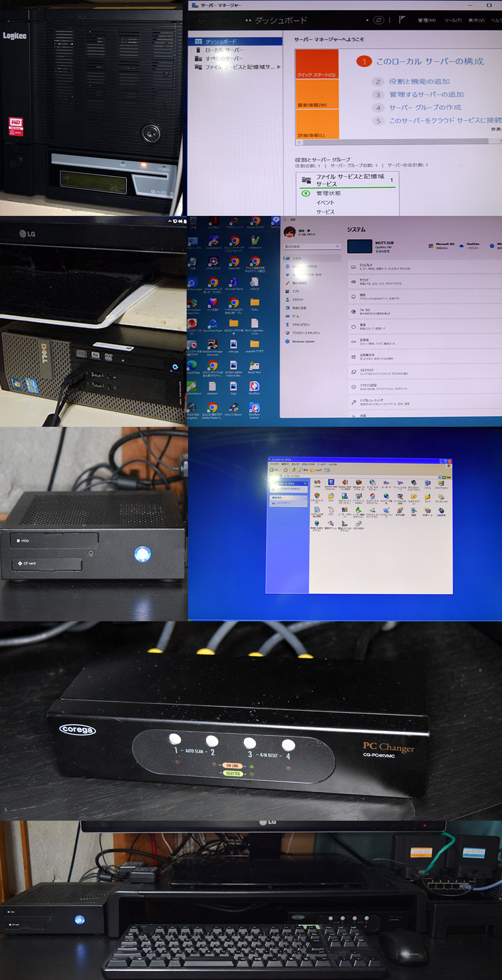
Task: Click the サーバー グループの作成 link
Action: point(425,108)
